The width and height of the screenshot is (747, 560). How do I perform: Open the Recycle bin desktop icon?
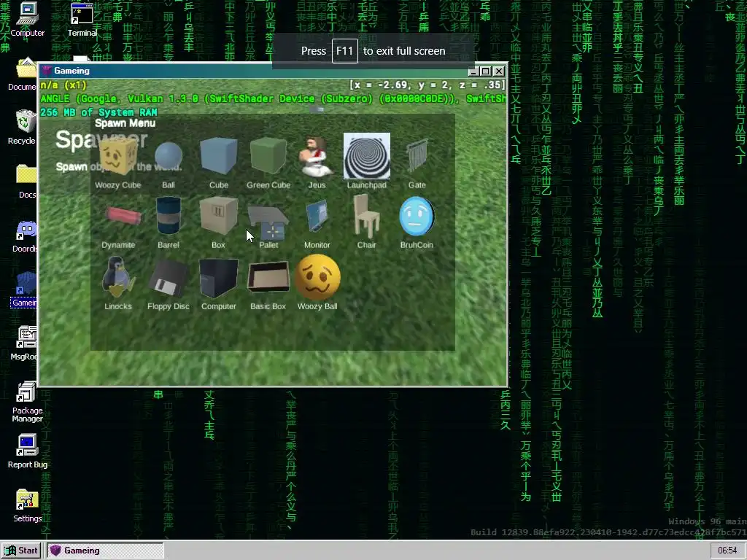point(23,127)
